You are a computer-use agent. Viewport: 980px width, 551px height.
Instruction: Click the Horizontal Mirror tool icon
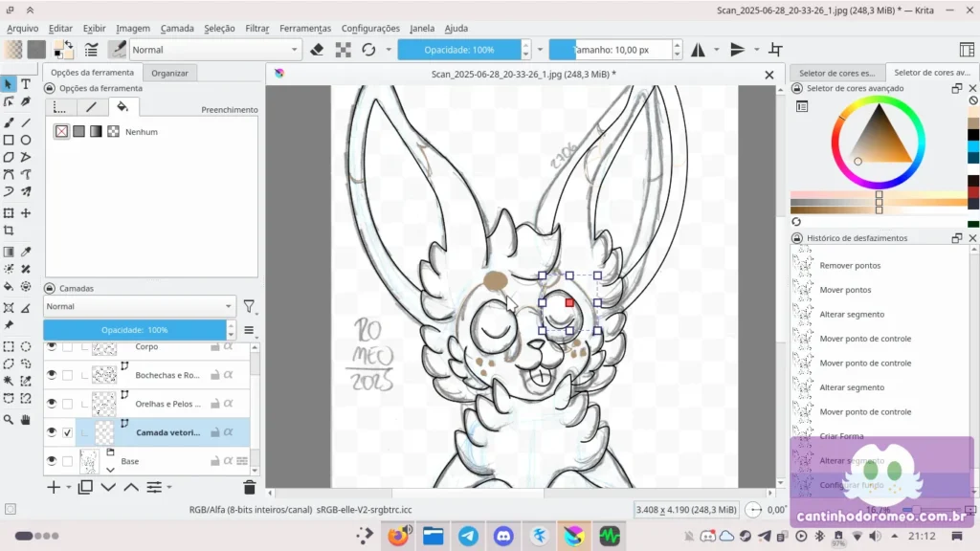(x=698, y=50)
